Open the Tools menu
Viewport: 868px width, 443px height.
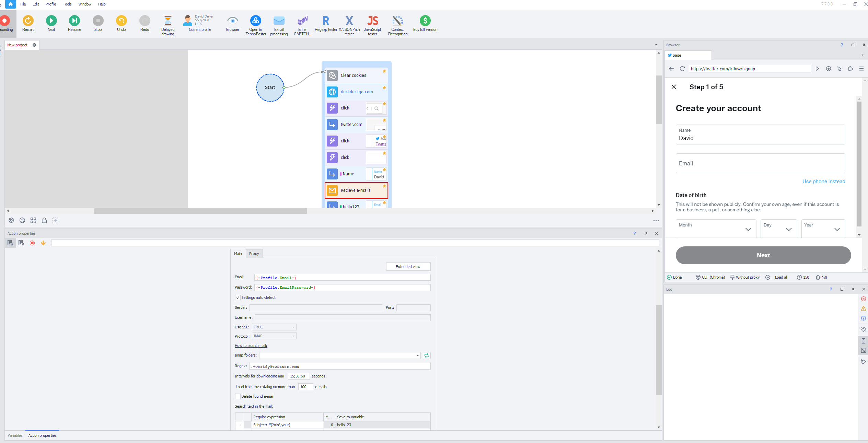click(x=67, y=4)
